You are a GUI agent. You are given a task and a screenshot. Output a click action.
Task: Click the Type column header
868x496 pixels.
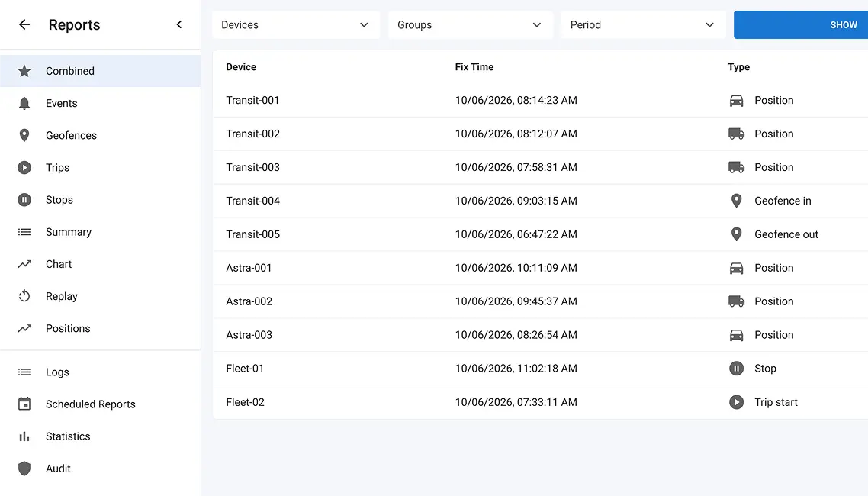(x=738, y=67)
